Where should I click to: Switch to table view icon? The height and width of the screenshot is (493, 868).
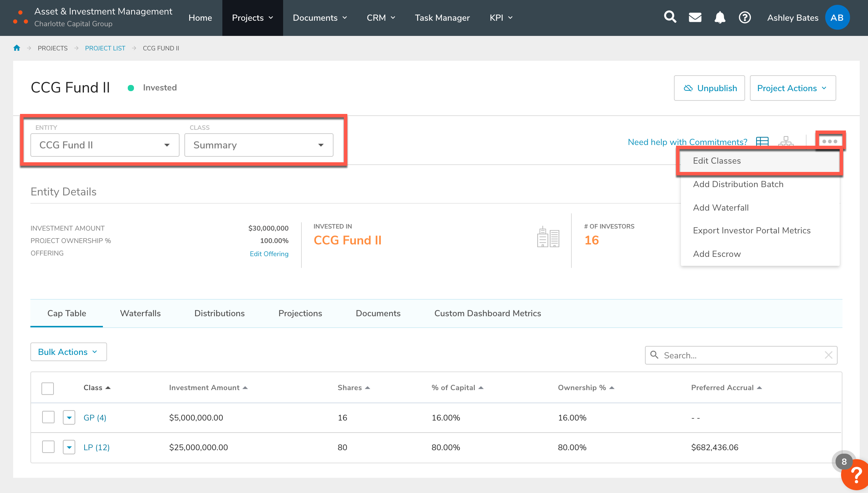762,142
